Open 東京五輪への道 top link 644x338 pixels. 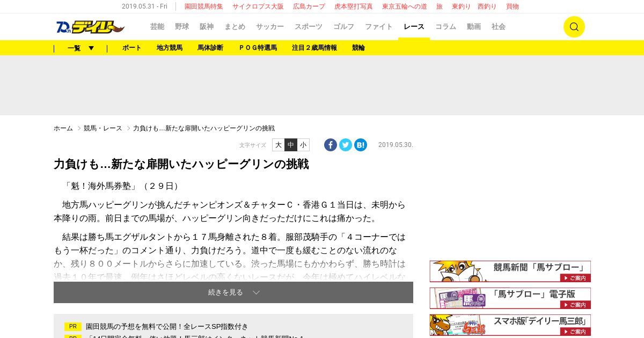click(x=405, y=6)
